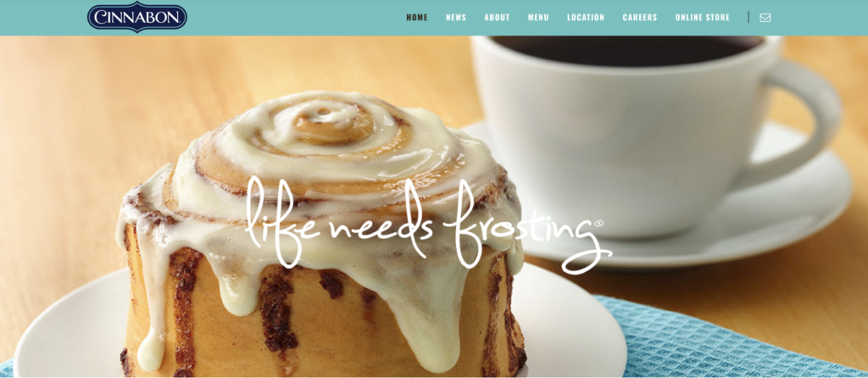Click the coffee inside the white cup
This screenshot has height=378, width=868.
[626, 50]
